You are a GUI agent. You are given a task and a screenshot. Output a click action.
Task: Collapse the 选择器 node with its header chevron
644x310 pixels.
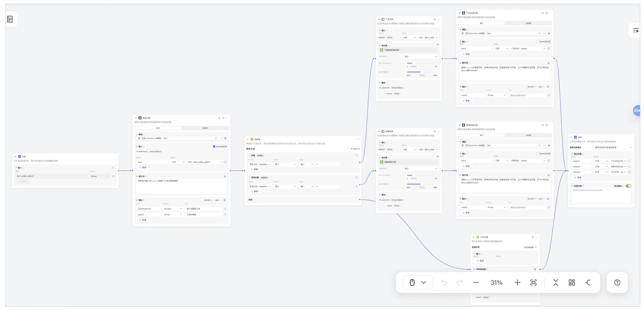point(248,139)
